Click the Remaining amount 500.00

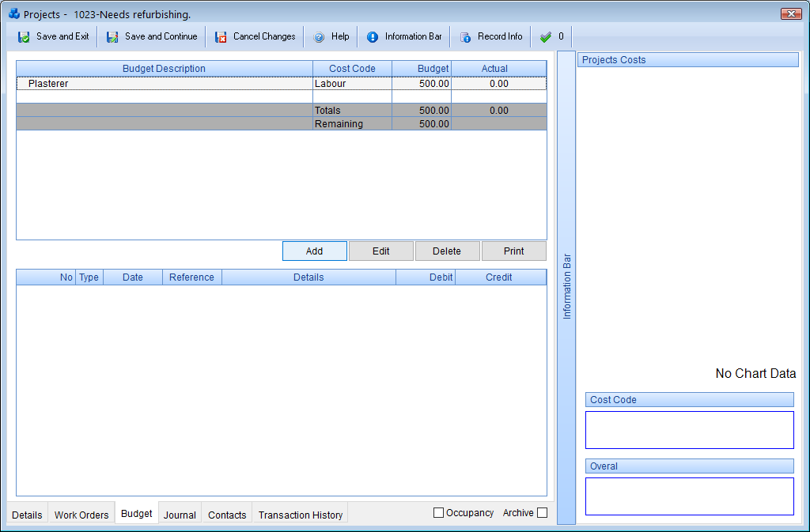click(434, 124)
